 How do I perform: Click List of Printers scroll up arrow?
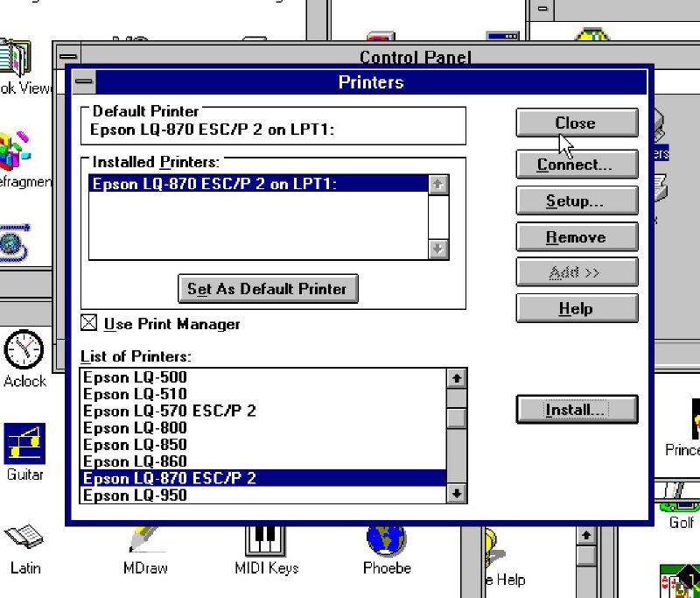coord(456,379)
